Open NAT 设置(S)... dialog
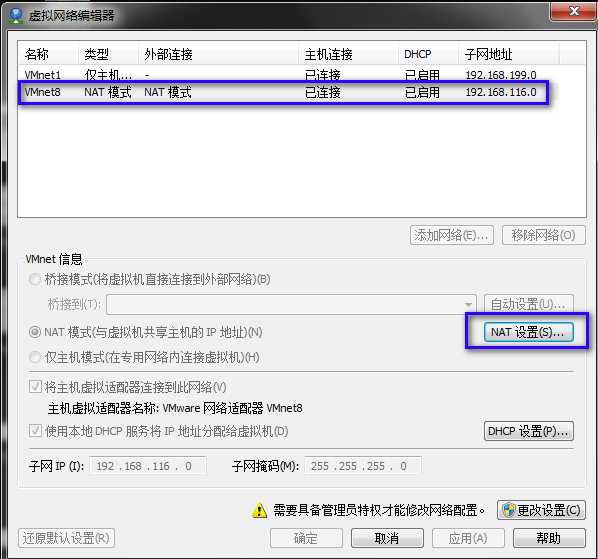 (x=529, y=332)
